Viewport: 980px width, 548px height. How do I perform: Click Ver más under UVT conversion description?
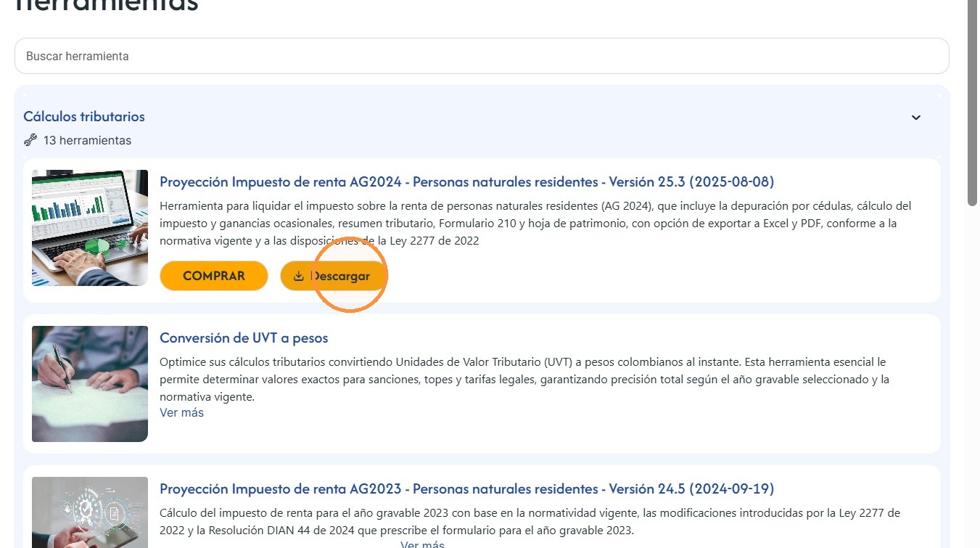181,412
